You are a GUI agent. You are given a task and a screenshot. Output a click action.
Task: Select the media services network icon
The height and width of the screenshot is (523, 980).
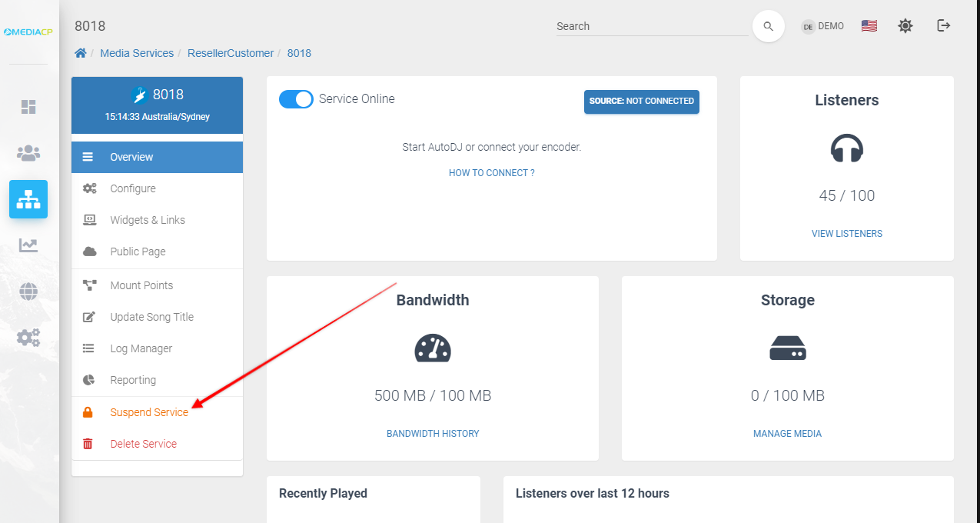pos(28,199)
